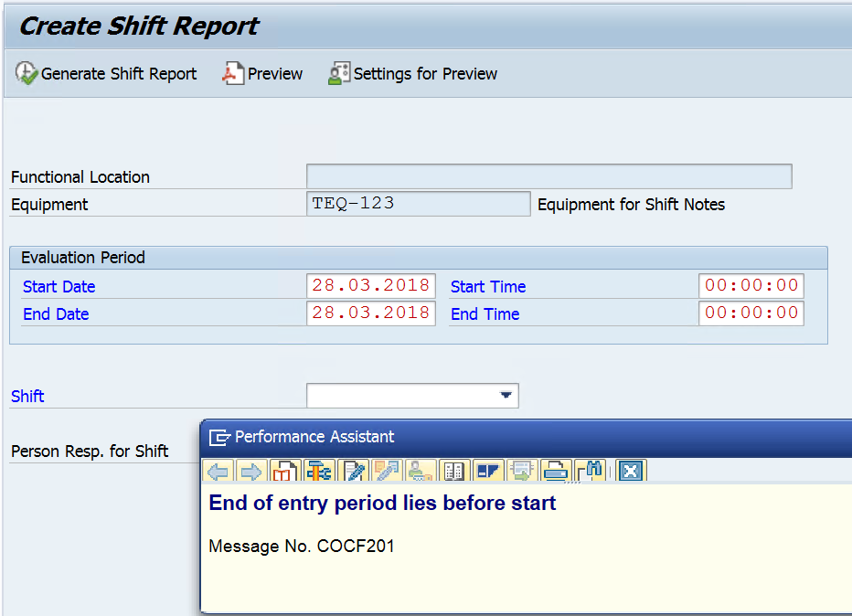Click the settings icon for Preview

pyautogui.click(x=339, y=73)
